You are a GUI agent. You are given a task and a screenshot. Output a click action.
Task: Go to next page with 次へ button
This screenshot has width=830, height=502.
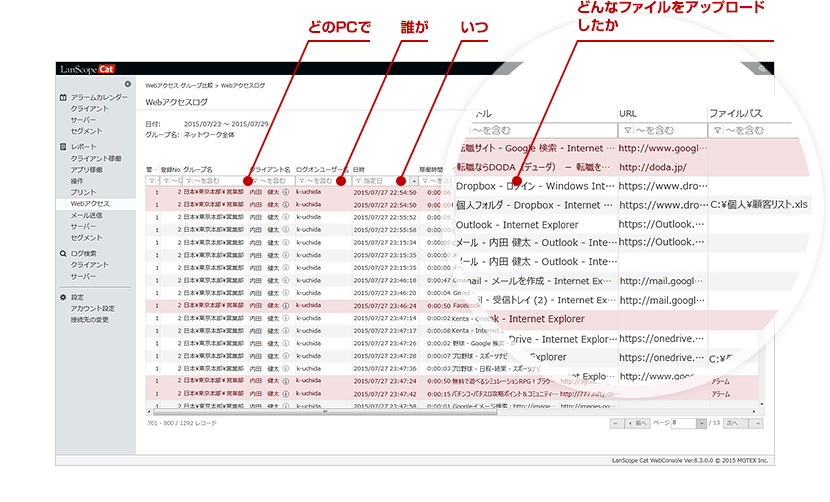coord(736,423)
